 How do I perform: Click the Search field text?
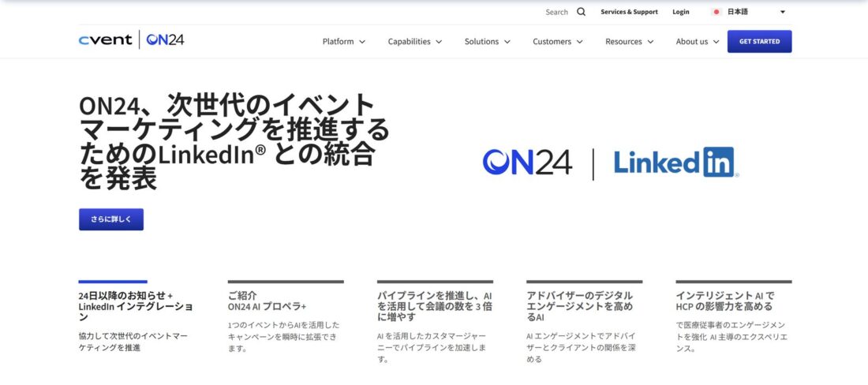(x=556, y=12)
